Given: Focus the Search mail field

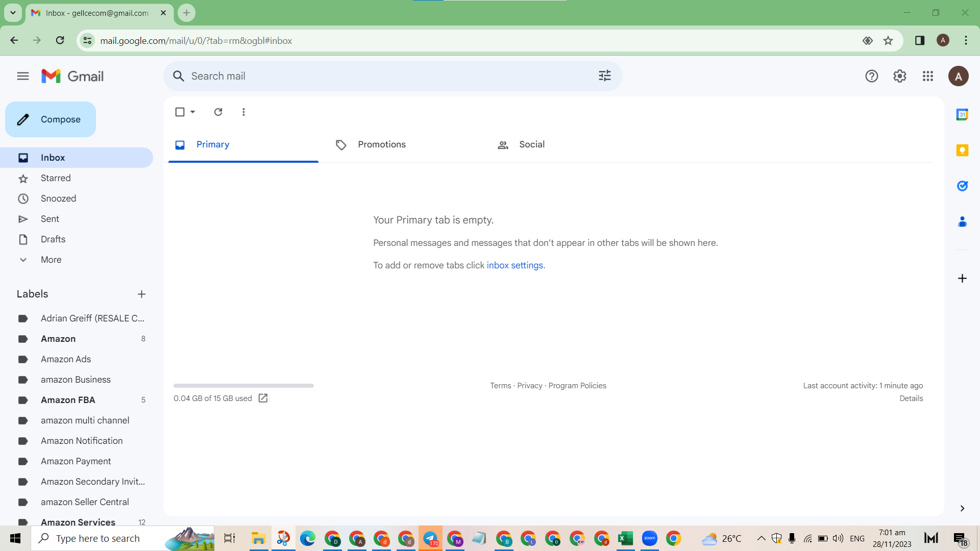Looking at the screenshot, I should pyautogui.click(x=393, y=76).
